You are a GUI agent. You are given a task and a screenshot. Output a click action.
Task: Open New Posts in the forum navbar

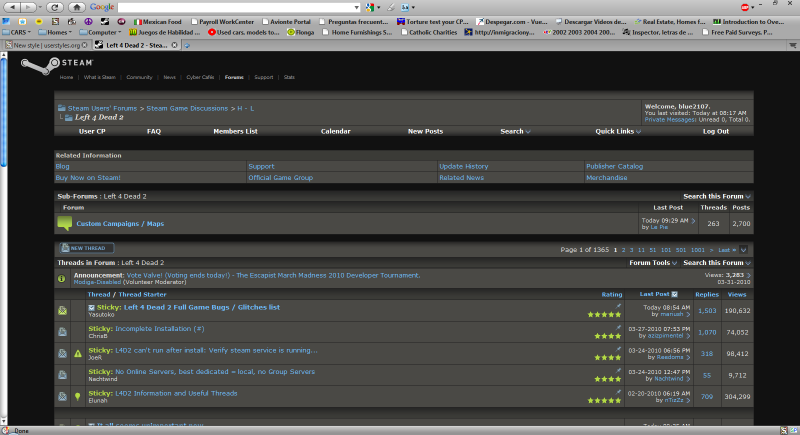click(425, 132)
